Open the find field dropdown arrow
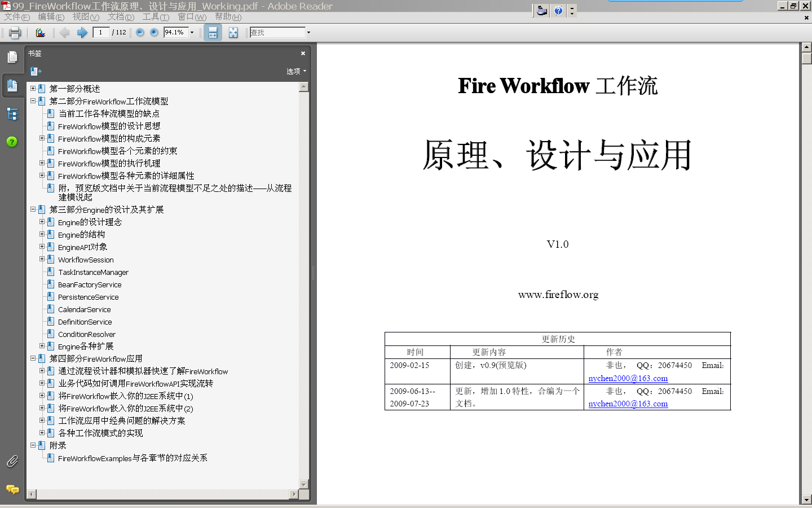Image resolution: width=812 pixels, height=508 pixels. (x=308, y=33)
